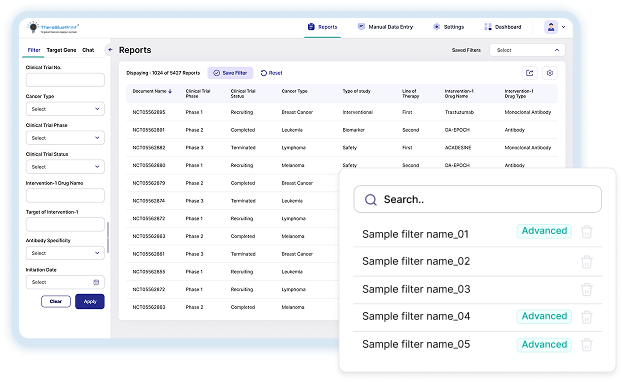Delete Sample filter name_05 via trash icon
Screen dimensions: 623x382
tap(587, 345)
